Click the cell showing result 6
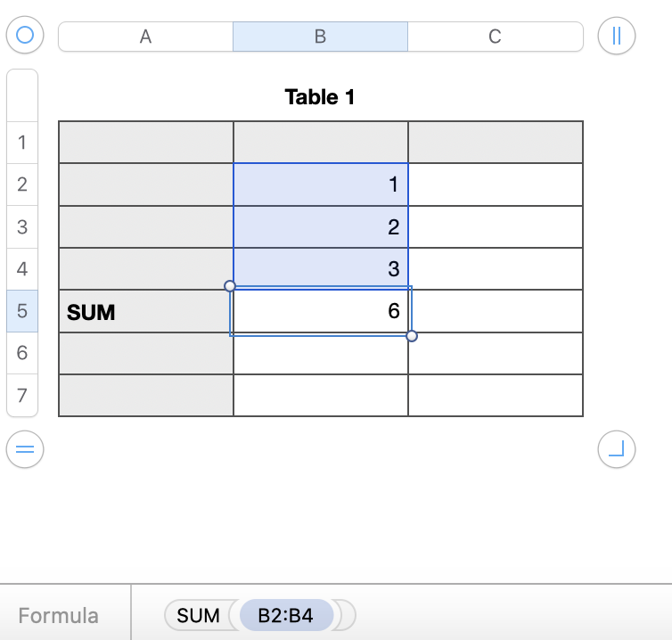Image resolution: width=672 pixels, height=640 pixels. pos(321,312)
